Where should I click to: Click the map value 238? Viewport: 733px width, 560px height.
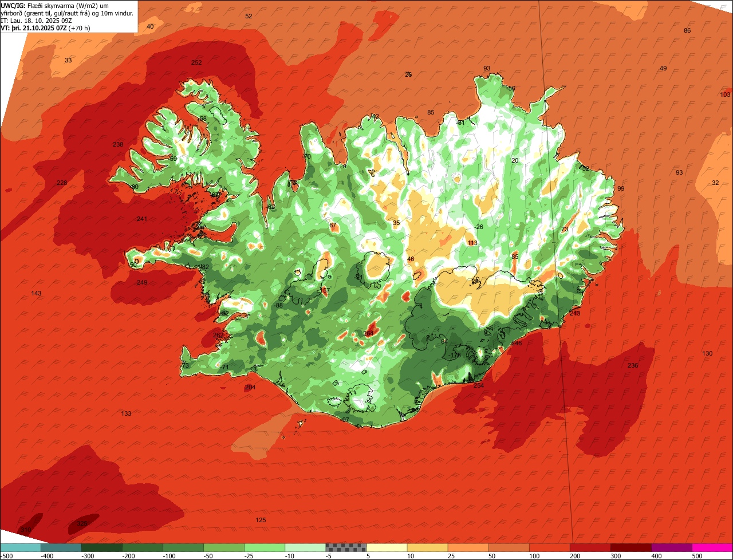click(x=118, y=144)
